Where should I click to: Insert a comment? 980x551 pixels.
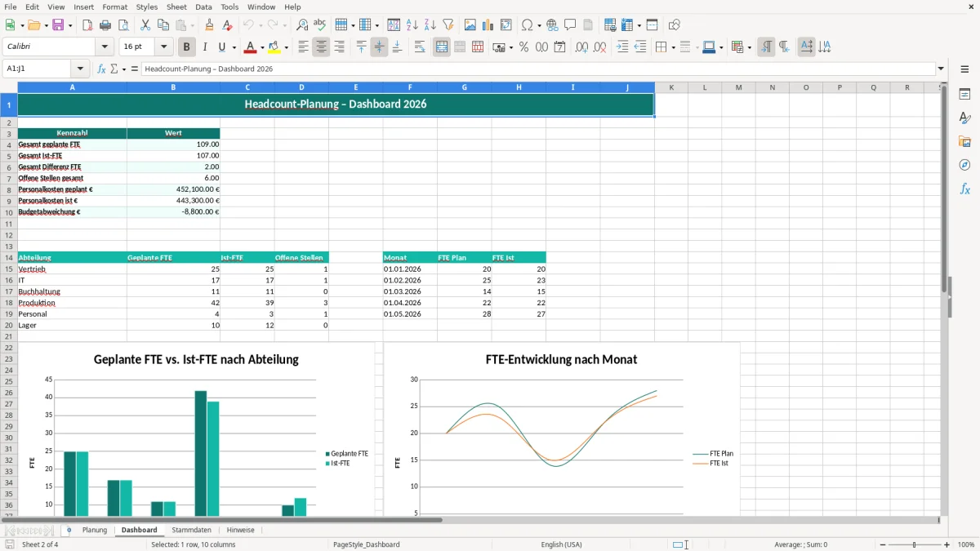tap(570, 25)
